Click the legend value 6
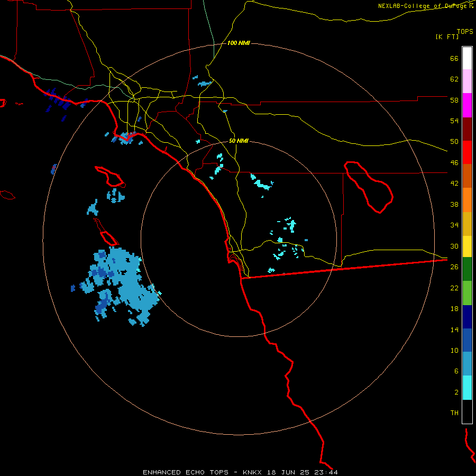The height and width of the screenshot is (476, 476). (456, 371)
